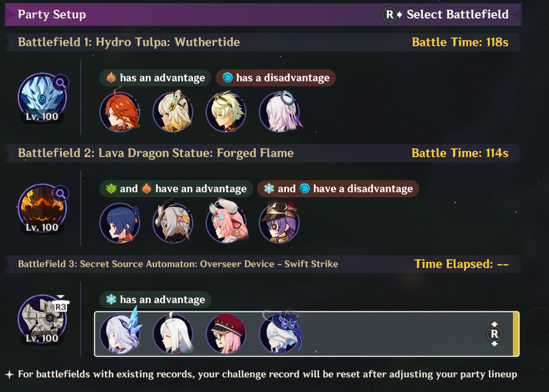Select the pink-haired horned character portrait

click(x=226, y=223)
